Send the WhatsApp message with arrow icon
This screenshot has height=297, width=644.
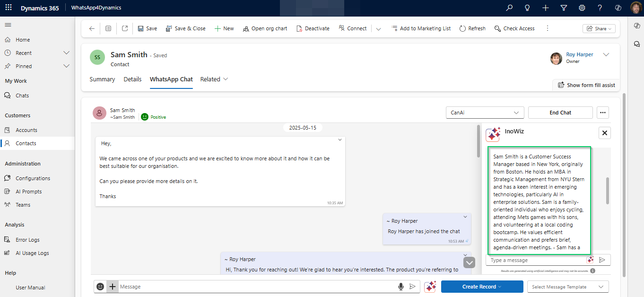click(x=412, y=287)
